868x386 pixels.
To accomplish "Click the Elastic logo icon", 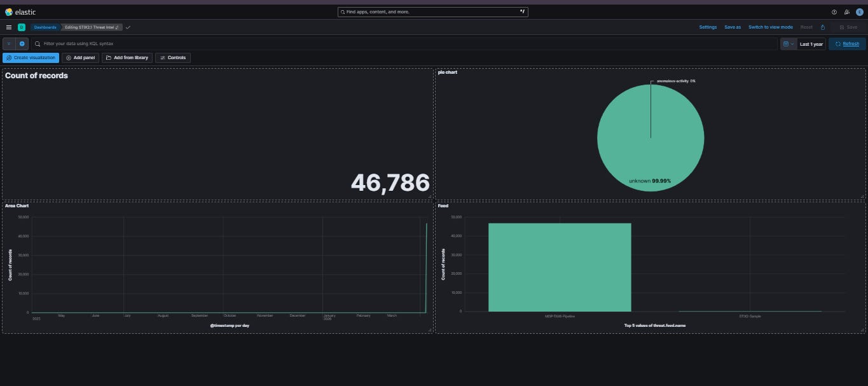I will pyautogui.click(x=9, y=11).
